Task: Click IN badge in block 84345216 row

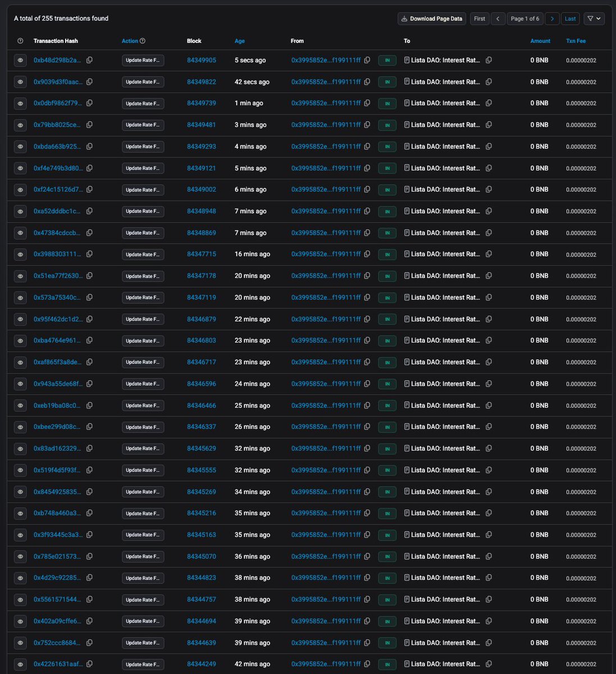Action: coord(387,513)
